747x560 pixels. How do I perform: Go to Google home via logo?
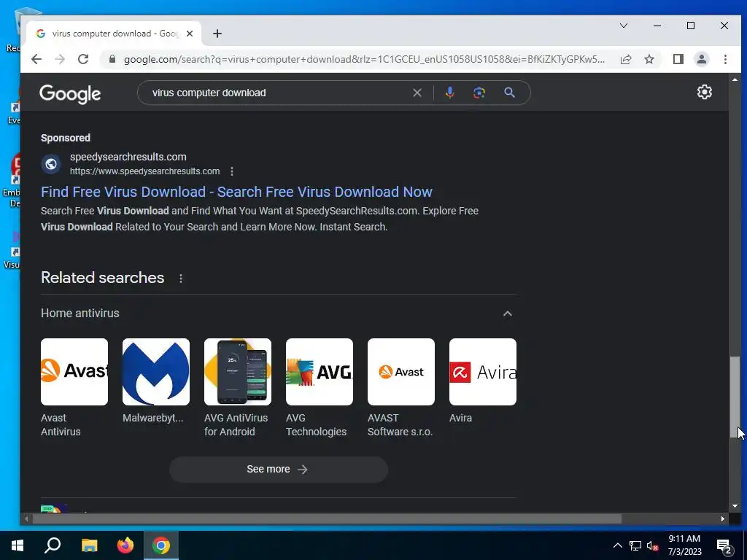tap(70, 93)
